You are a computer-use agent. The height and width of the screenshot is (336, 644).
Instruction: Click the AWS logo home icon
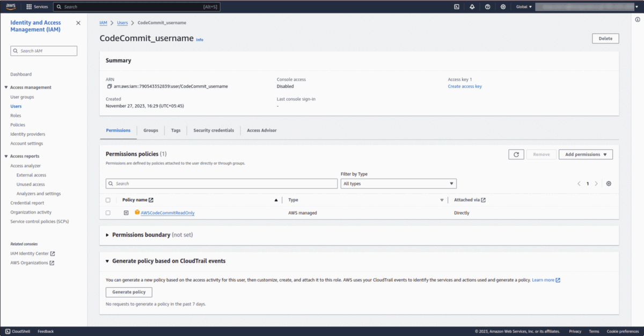pyautogui.click(x=11, y=6)
